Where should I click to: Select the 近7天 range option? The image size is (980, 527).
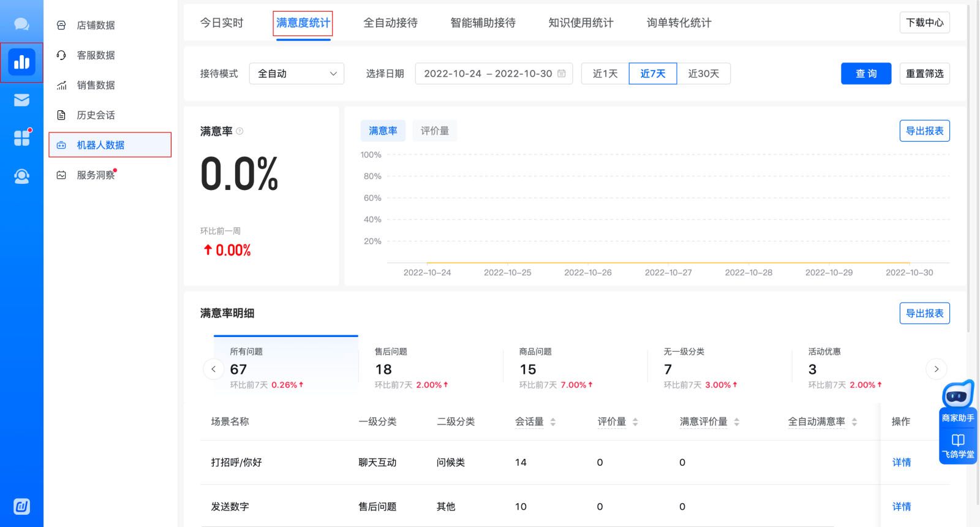653,74
